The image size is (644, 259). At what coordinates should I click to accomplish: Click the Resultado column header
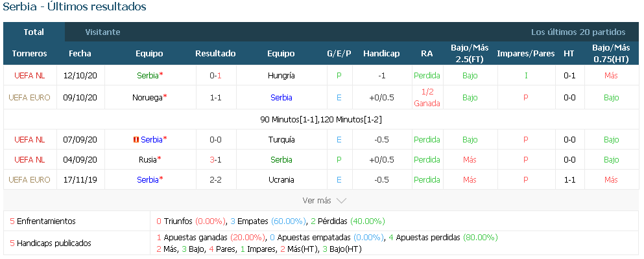(x=215, y=54)
